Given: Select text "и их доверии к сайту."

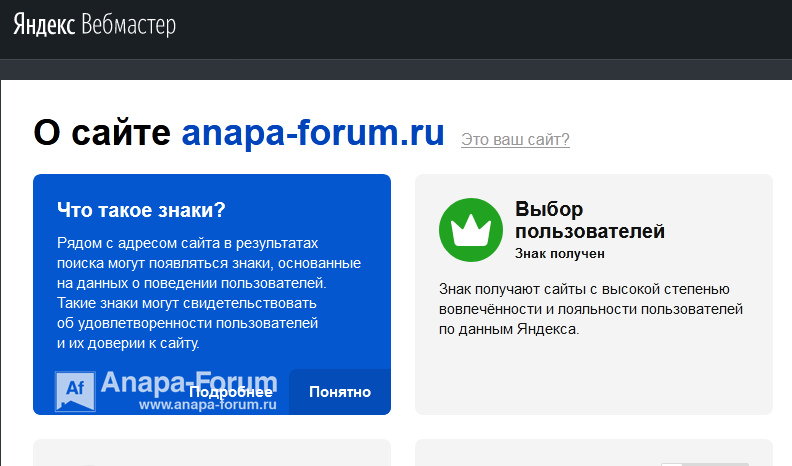Looking at the screenshot, I should click(128, 343).
